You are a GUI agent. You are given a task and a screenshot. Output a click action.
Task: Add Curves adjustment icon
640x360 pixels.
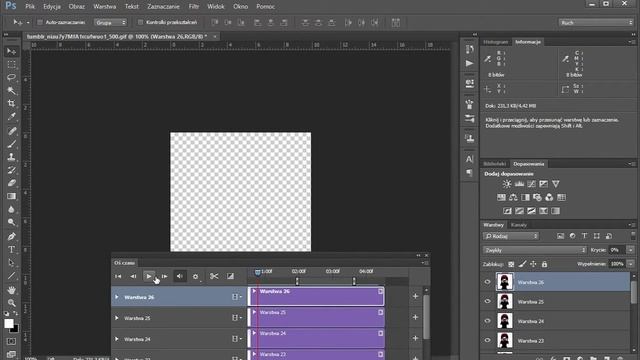(x=531, y=184)
